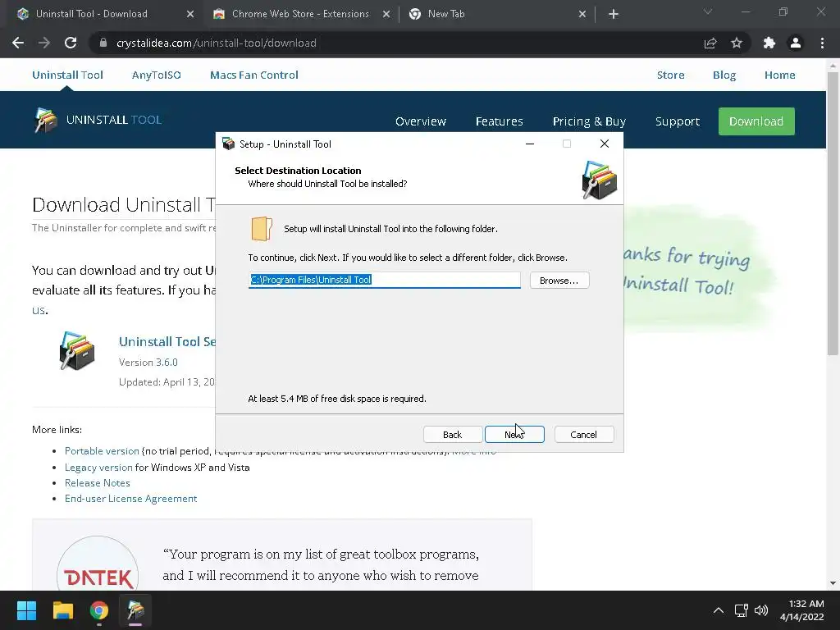Viewport: 840px width, 630px height.
Task: Click the green Download button
Action: click(x=756, y=121)
